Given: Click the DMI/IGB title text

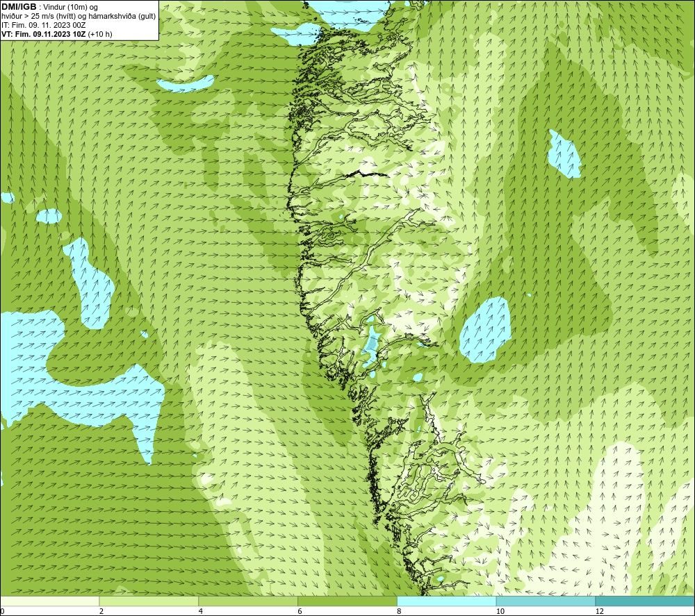Looking at the screenshot, I should tap(19, 7).
